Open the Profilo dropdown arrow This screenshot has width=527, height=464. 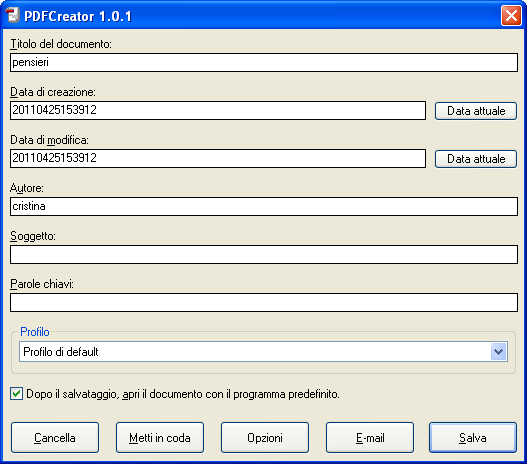(x=498, y=352)
